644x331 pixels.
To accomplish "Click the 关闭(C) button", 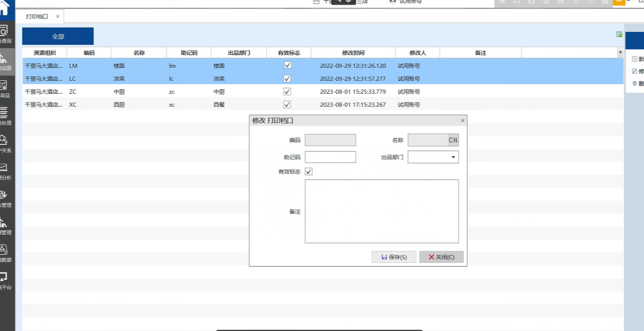I will tap(441, 257).
